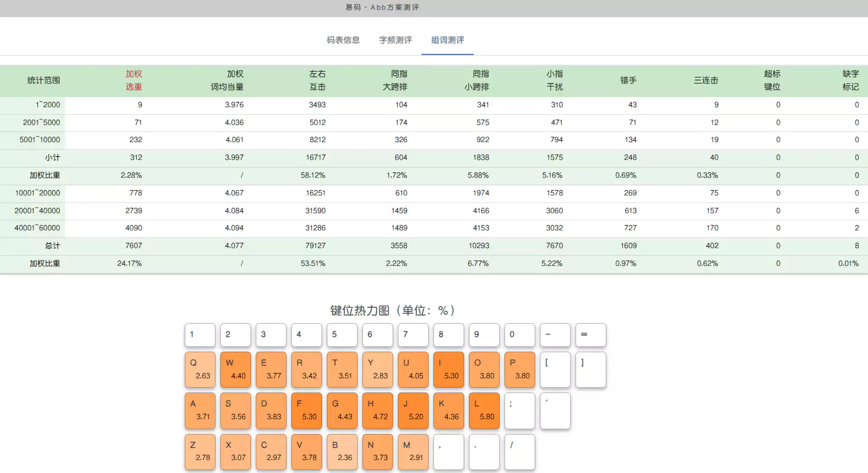This screenshot has width=868, height=473.
Task: Click the 缺字标记 column header
Action: pyautogui.click(x=851, y=81)
